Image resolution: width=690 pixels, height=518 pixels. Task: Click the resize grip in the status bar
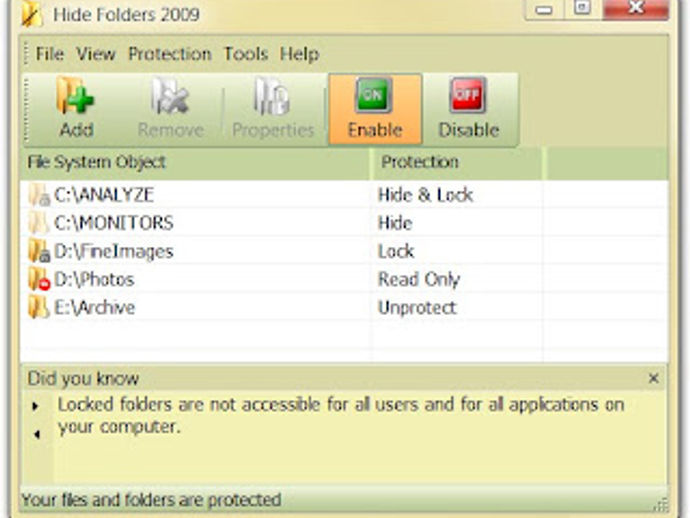click(661, 505)
